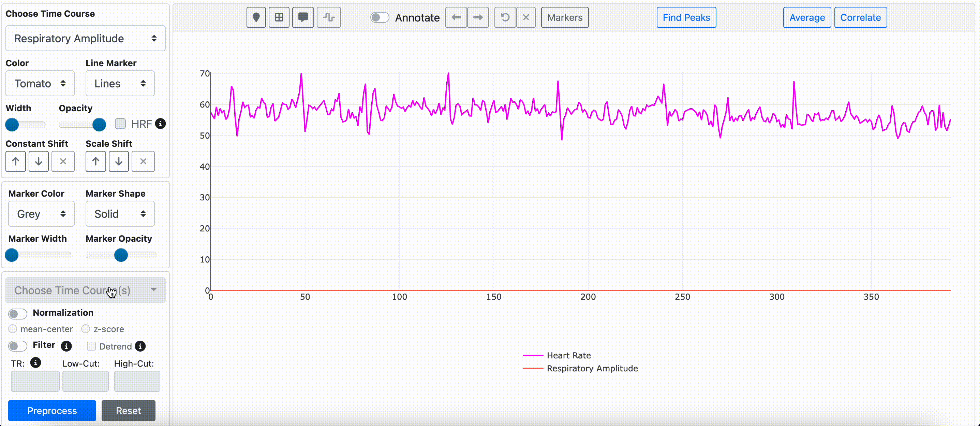Check the HRF checkbox

point(121,124)
